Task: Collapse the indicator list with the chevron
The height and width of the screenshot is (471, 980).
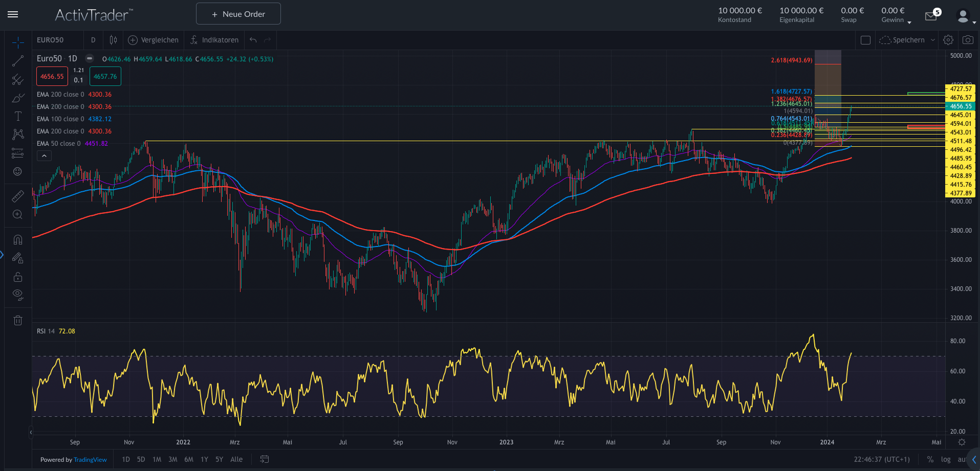Action: (x=44, y=155)
